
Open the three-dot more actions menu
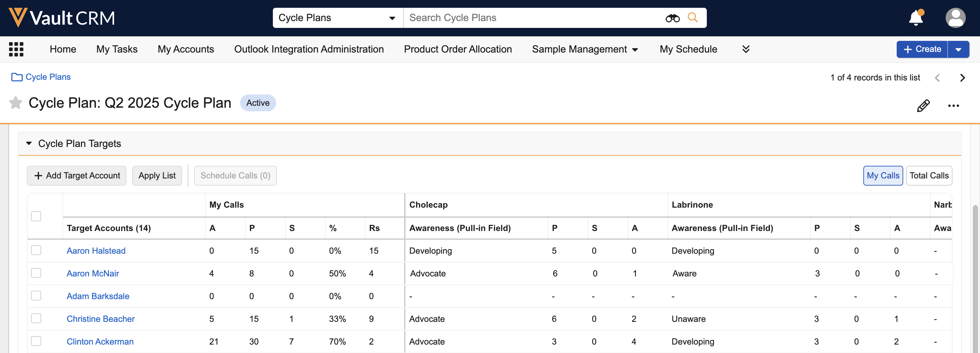[x=953, y=105]
